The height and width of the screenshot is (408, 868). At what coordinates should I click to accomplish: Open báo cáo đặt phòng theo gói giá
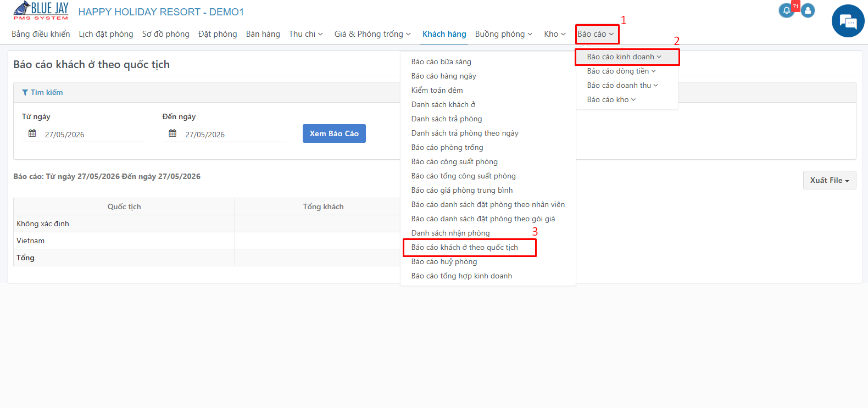pos(483,219)
